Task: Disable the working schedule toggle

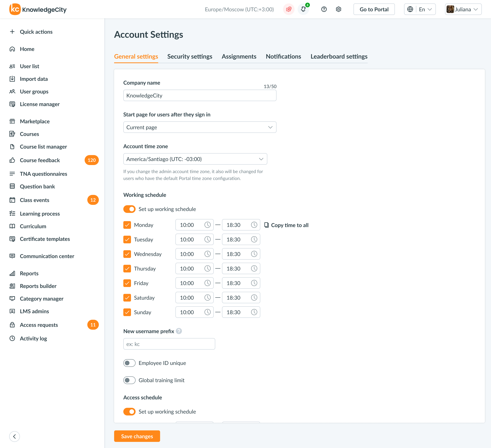Action: coord(129,209)
